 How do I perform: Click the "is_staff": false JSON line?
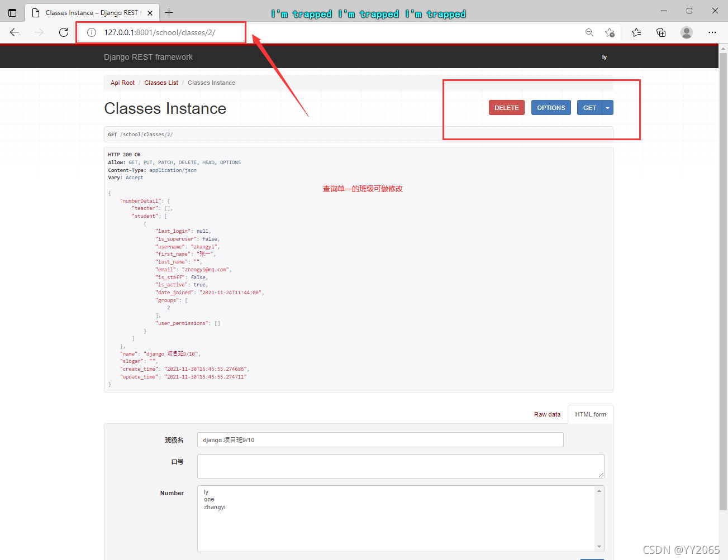click(182, 277)
